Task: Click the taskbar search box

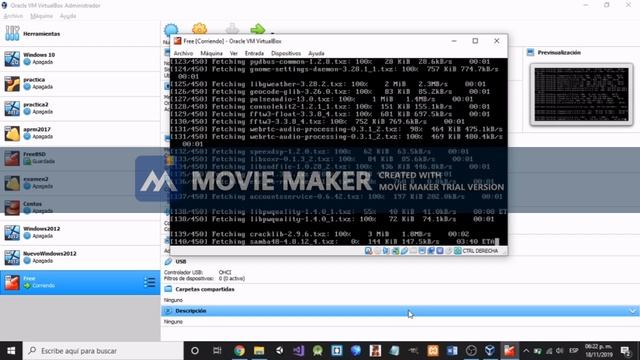Action: (103, 351)
